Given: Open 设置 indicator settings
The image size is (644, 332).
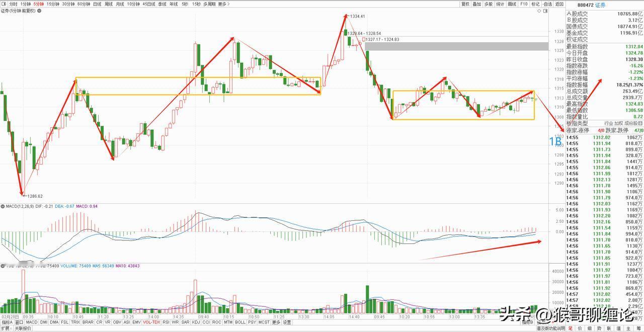Looking at the screenshot, I should (x=287, y=322).
